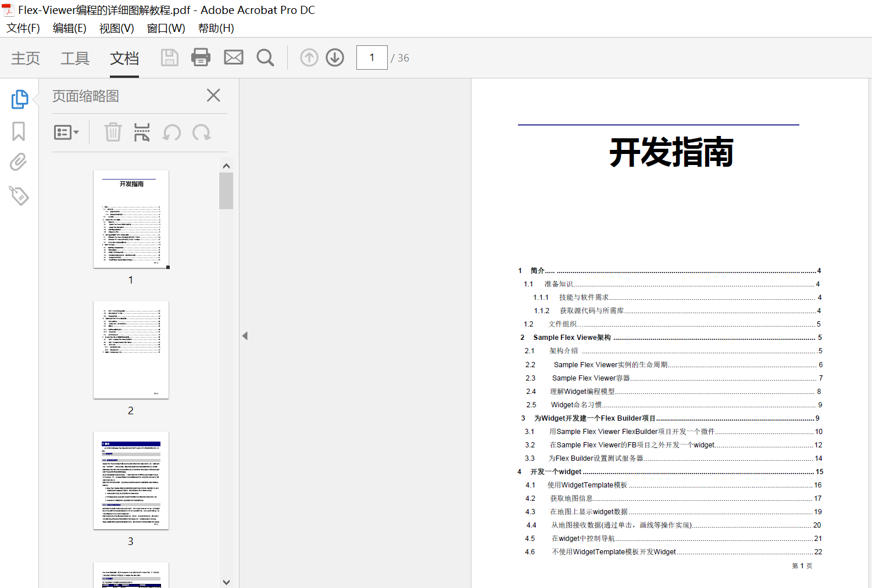Click the 页面缩略图 panel heading

point(85,96)
